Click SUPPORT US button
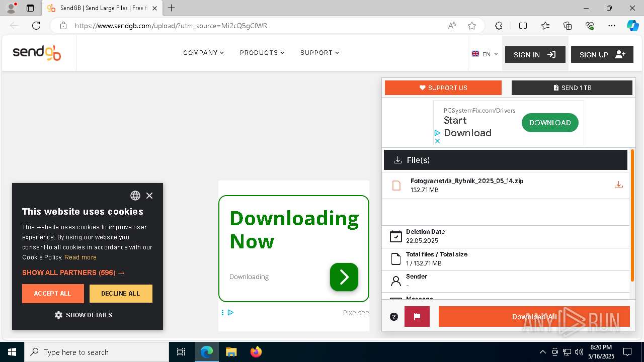 point(443,87)
